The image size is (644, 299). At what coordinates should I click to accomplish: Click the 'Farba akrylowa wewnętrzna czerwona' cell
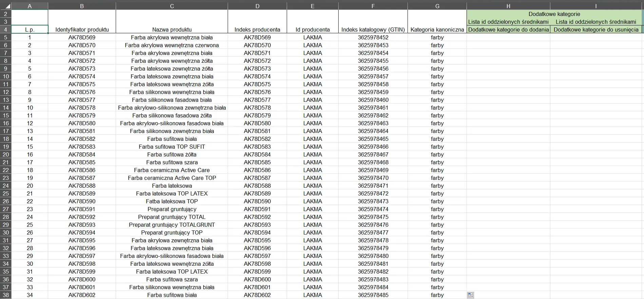[172, 45]
